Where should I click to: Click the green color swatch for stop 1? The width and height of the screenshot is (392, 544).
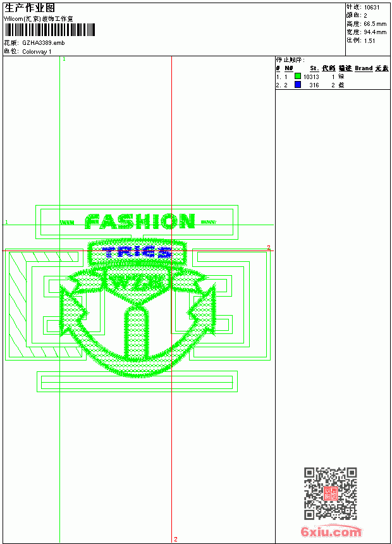298,76
